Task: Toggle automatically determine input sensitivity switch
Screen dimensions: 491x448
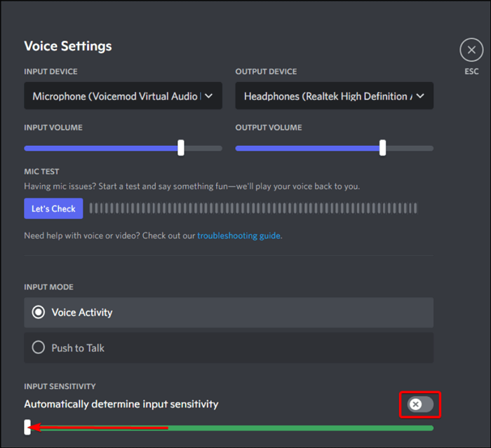Action: pyautogui.click(x=421, y=405)
